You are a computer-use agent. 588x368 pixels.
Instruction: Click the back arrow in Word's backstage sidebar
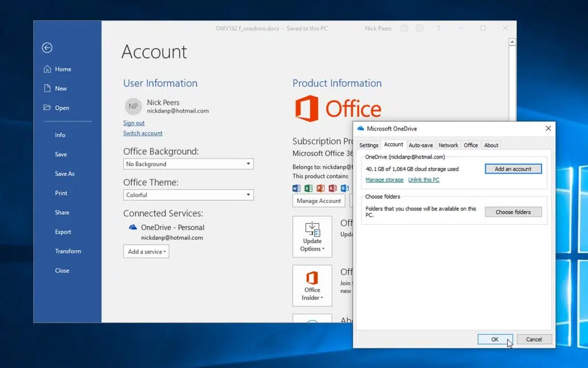click(47, 48)
